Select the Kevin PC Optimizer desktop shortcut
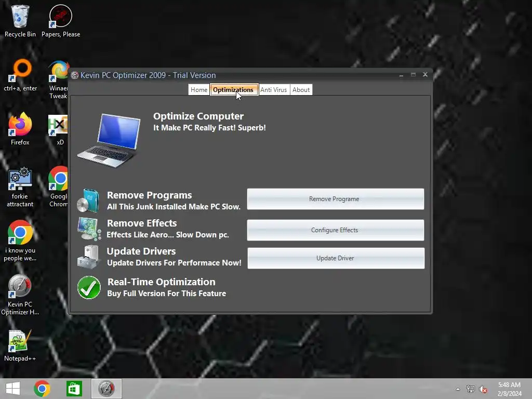Image resolution: width=532 pixels, height=399 pixels. 20,295
